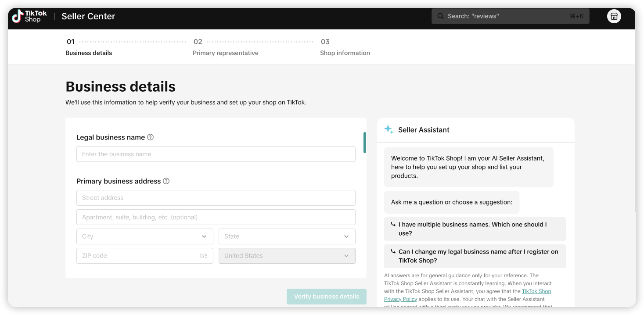
Task: Choose the change legal business name suggestion
Action: (475, 256)
